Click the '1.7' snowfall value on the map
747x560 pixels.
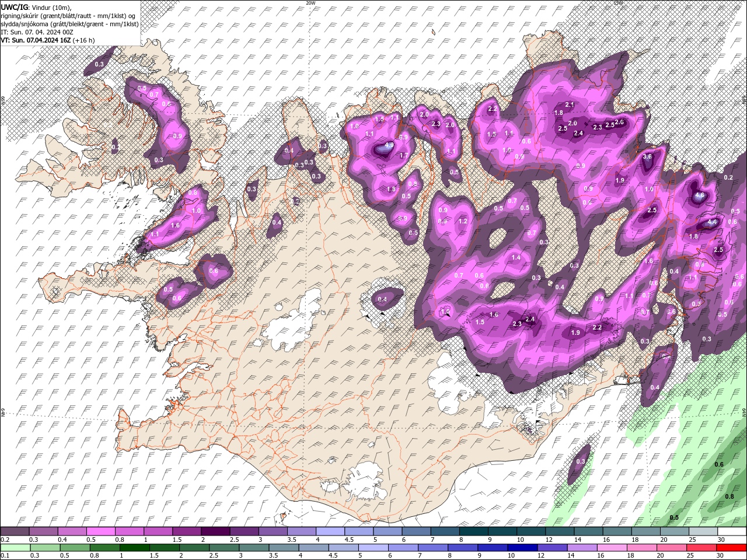(x=403, y=155)
